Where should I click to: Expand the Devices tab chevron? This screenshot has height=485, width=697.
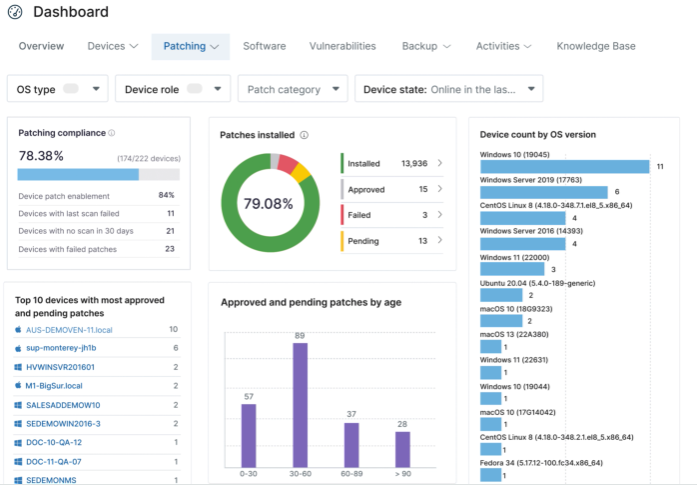coord(134,46)
